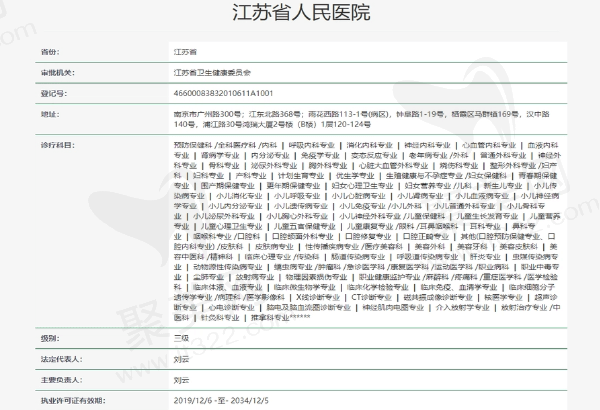This screenshot has height=410, width=600.
Task: Click 儿童生长发育专业 specialty
Action: point(487,216)
